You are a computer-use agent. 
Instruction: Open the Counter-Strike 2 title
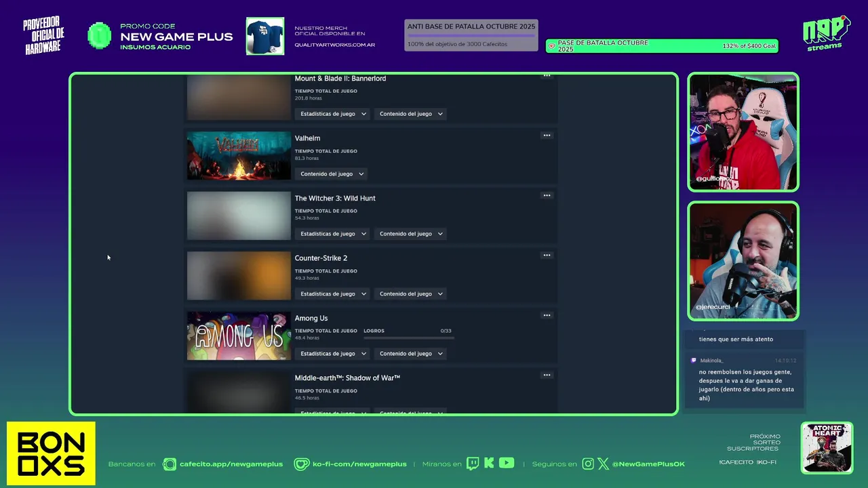click(321, 258)
